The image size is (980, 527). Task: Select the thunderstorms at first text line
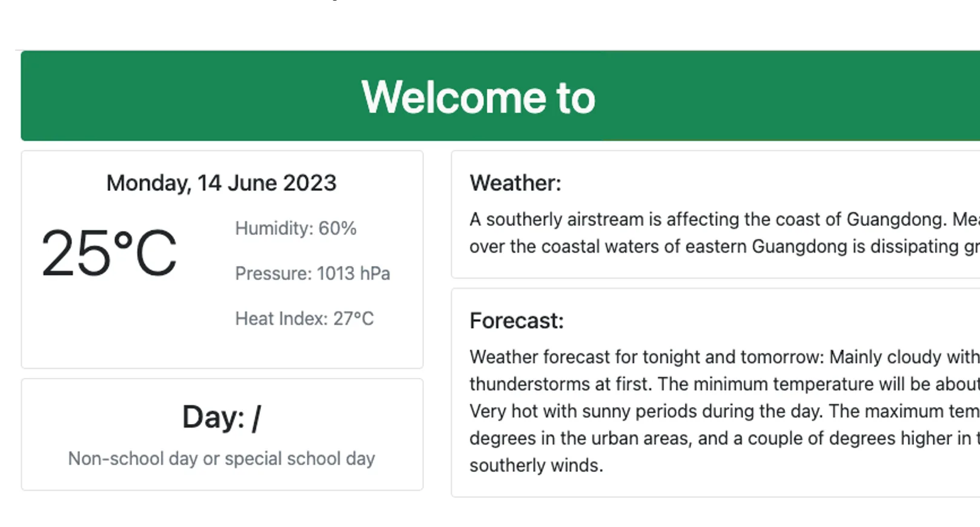coord(724,384)
